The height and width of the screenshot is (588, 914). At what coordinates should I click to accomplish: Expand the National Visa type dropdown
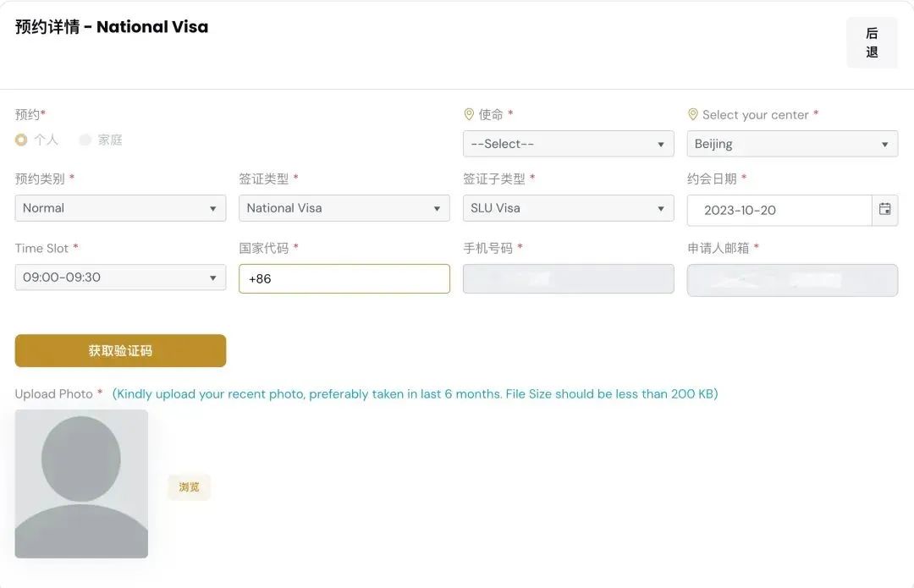(344, 208)
